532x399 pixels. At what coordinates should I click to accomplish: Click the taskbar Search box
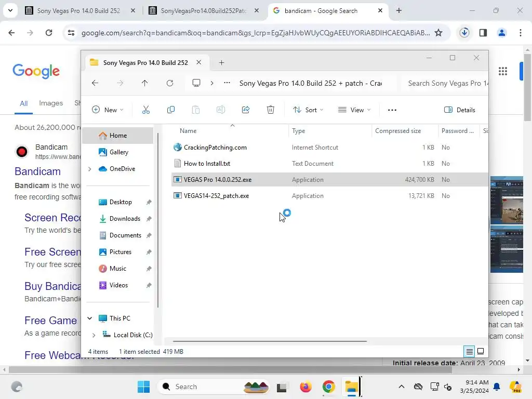(x=214, y=387)
